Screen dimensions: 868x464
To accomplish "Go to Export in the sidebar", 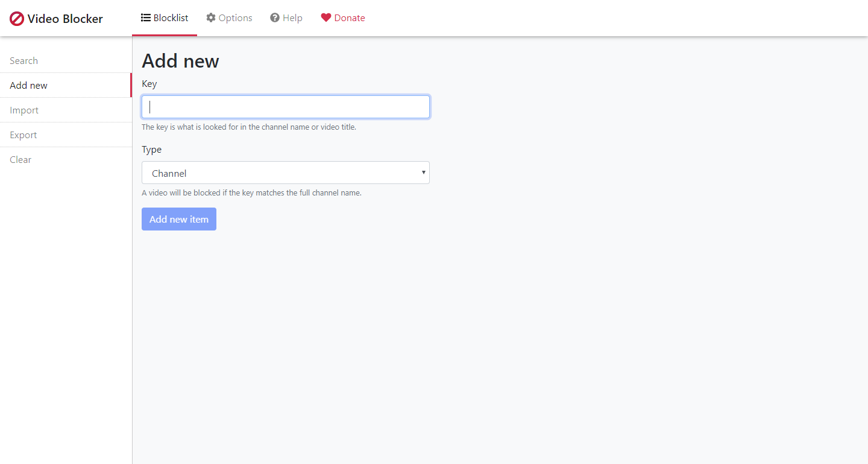I will click(24, 135).
